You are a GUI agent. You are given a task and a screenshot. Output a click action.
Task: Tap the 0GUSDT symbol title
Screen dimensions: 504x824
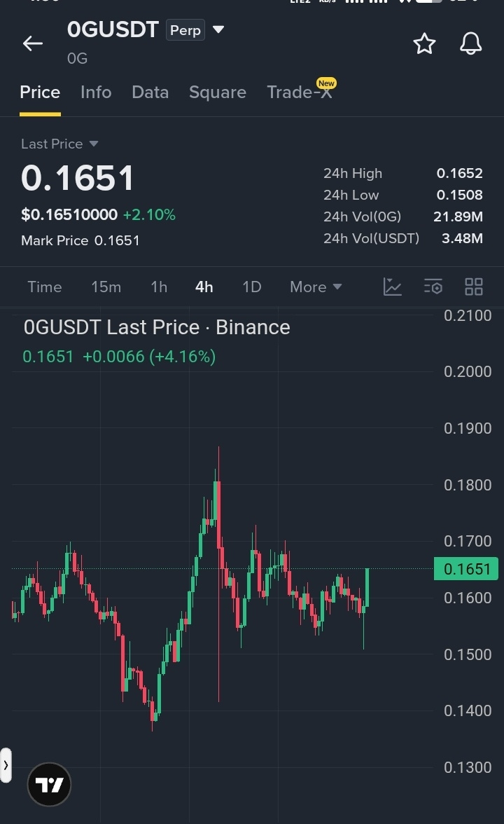pyautogui.click(x=113, y=30)
